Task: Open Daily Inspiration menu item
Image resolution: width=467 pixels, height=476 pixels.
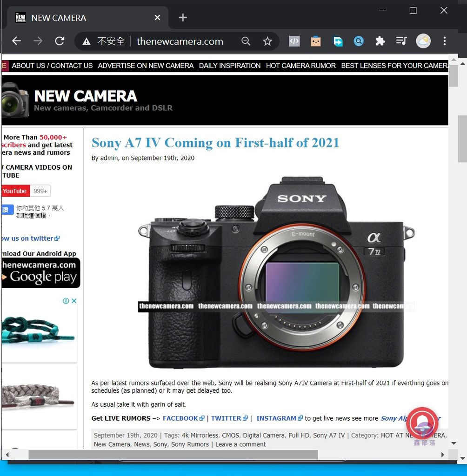Action: click(230, 66)
